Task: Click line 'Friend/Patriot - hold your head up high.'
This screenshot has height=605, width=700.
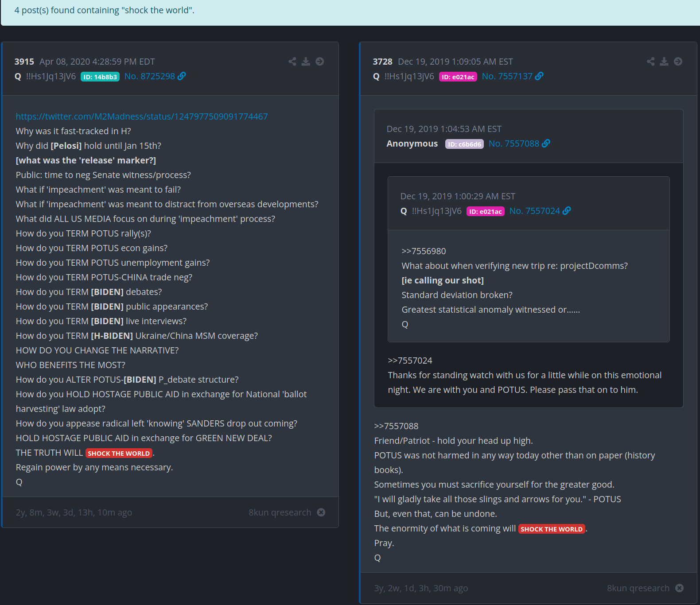Action: (454, 441)
